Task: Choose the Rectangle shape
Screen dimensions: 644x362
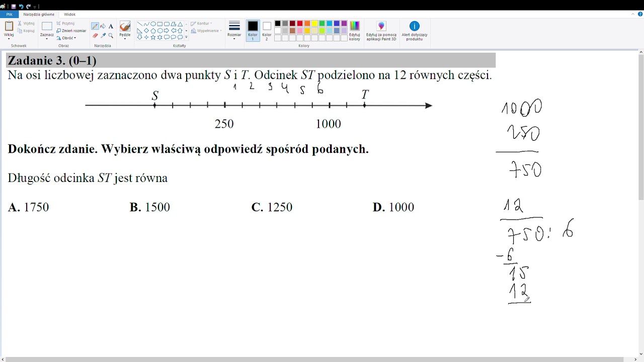Action: click(x=160, y=24)
